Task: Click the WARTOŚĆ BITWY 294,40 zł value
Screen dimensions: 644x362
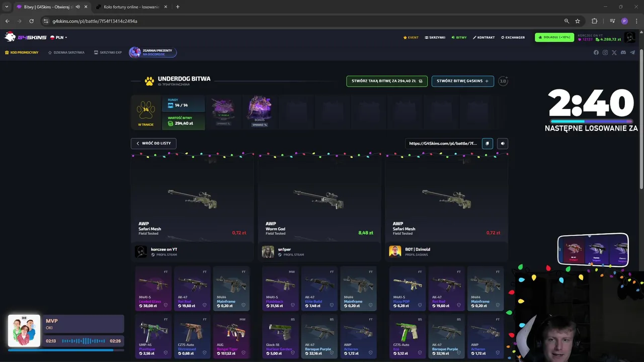Action: (184, 123)
